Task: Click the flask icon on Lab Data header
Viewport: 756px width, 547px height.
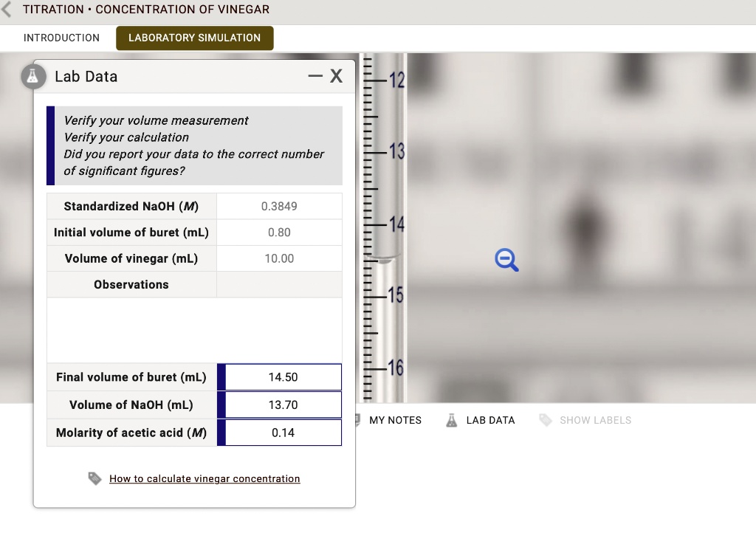Action: point(33,76)
